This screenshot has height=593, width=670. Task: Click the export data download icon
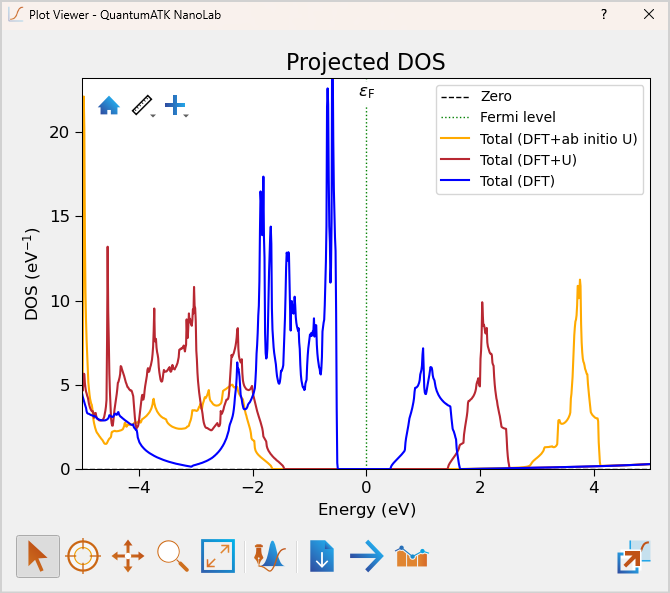(321, 556)
